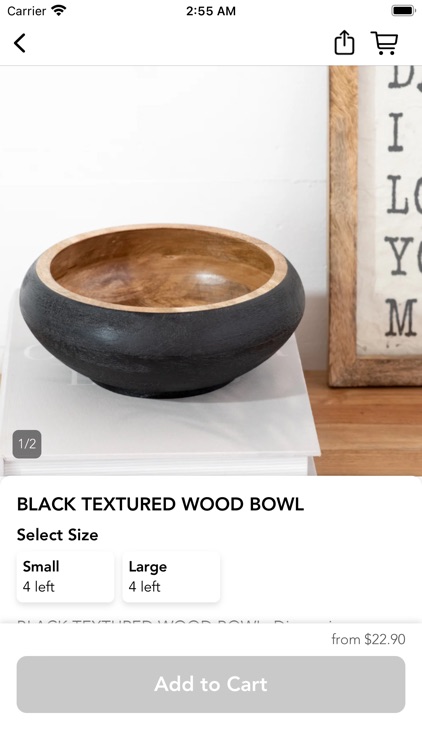Click the Add to Cart button
Viewport: 422px width, 750px height.
pyautogui.click(x=211, y=684)
